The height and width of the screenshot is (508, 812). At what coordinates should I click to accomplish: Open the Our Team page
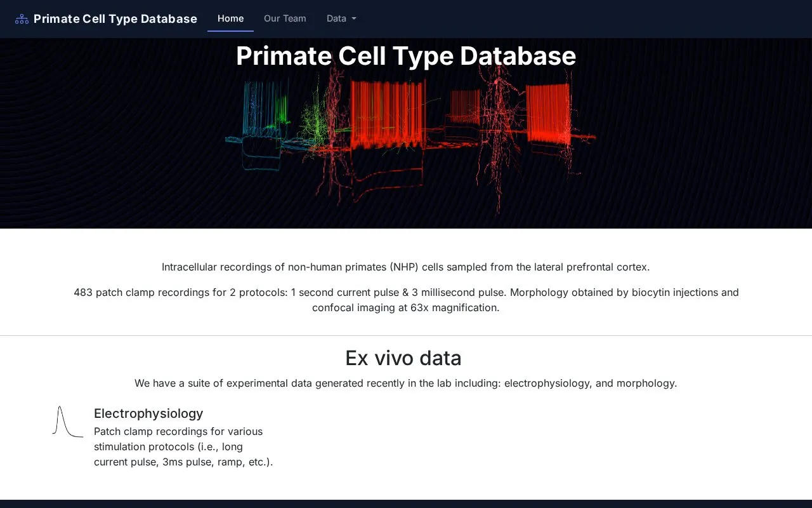pyautogui.click(x=285, y=18)
